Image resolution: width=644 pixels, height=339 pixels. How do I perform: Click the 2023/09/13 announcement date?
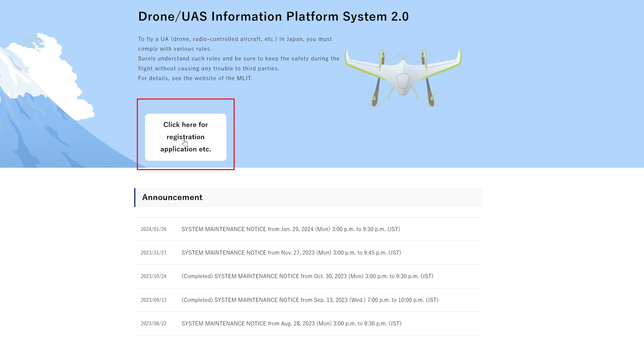tap(154, 300)
